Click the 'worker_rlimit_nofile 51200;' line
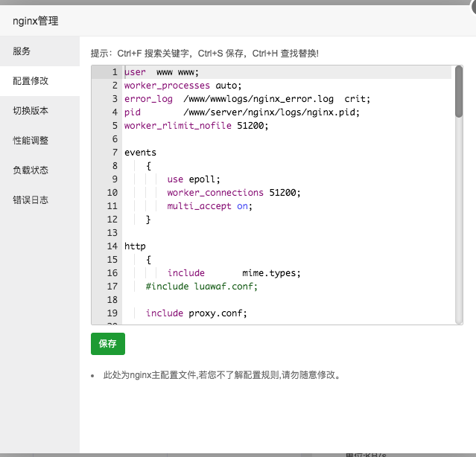The width and height of the screenshot is (476, 457). click(x=197, y=126)
